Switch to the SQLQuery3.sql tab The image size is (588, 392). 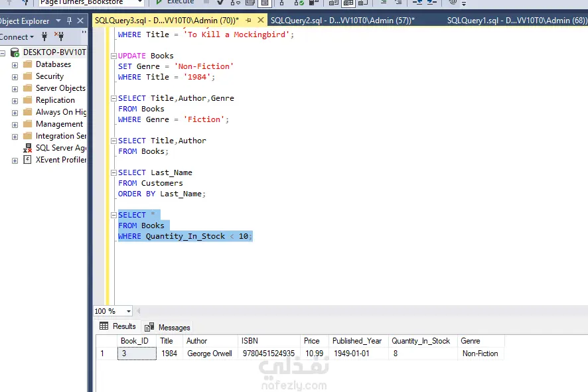[167, 21]
